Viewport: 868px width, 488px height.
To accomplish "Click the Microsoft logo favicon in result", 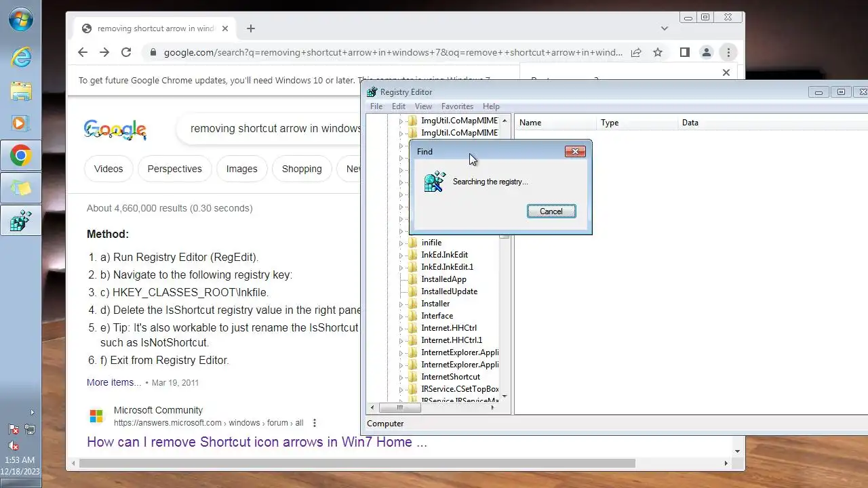I will 96,416.
